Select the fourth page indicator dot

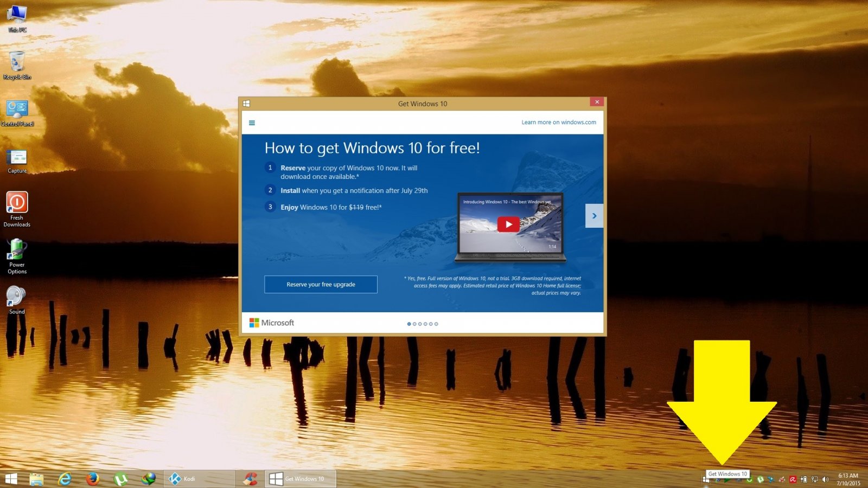pos(425,324)
